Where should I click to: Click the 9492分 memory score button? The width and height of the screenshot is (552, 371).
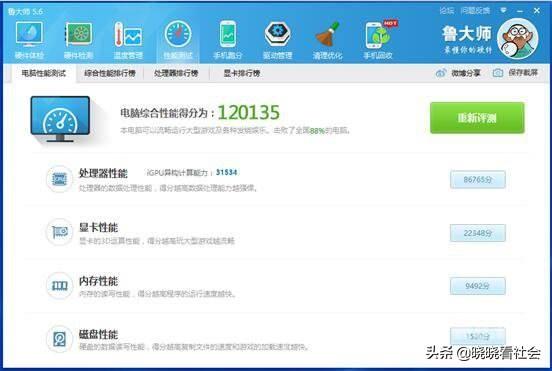click(x=478, y=286)
